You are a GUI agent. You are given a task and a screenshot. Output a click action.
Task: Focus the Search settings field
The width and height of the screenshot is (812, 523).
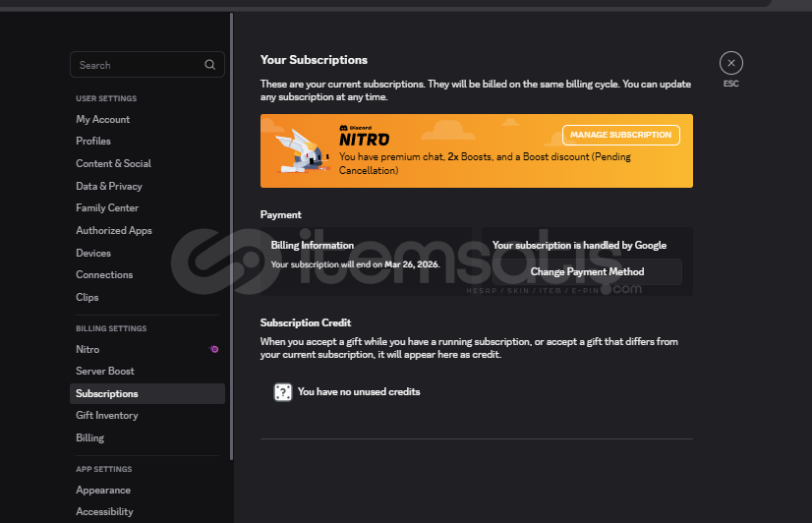[x=147, y=65]
